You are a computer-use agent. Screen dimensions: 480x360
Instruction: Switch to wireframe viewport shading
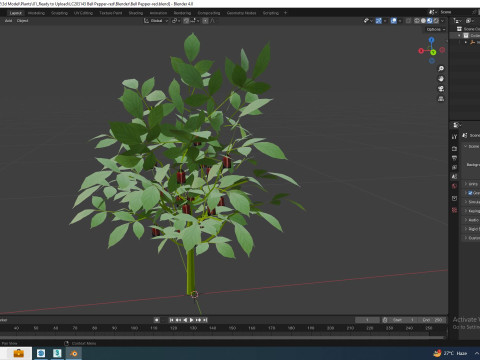[x=417, y=21]
